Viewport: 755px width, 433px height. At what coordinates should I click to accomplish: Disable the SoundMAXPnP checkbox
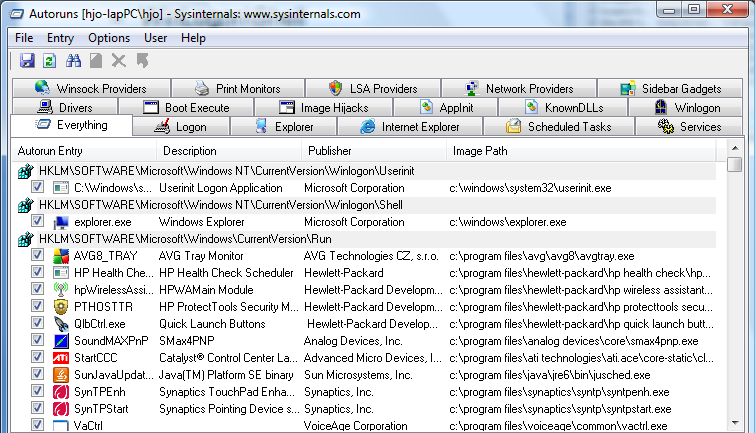point(37,340)
